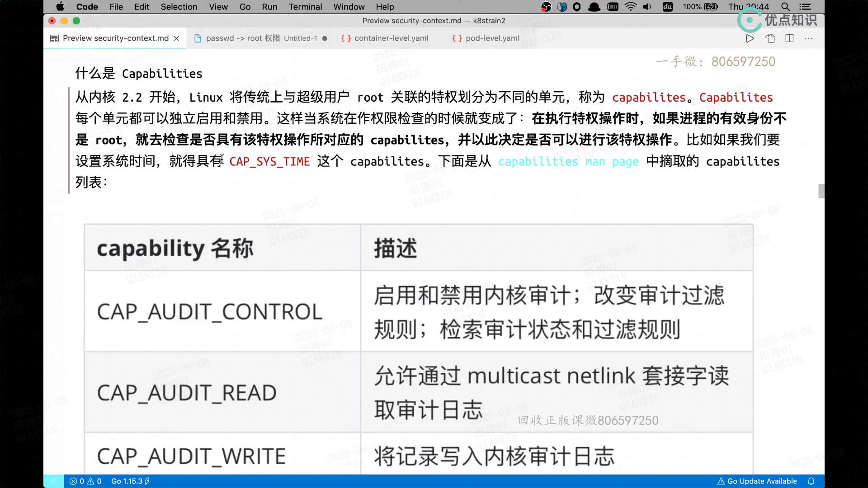Click the Run play icon in editor toolbar
868x488 pixels.
pyautogui.click(x=750, y=38)
